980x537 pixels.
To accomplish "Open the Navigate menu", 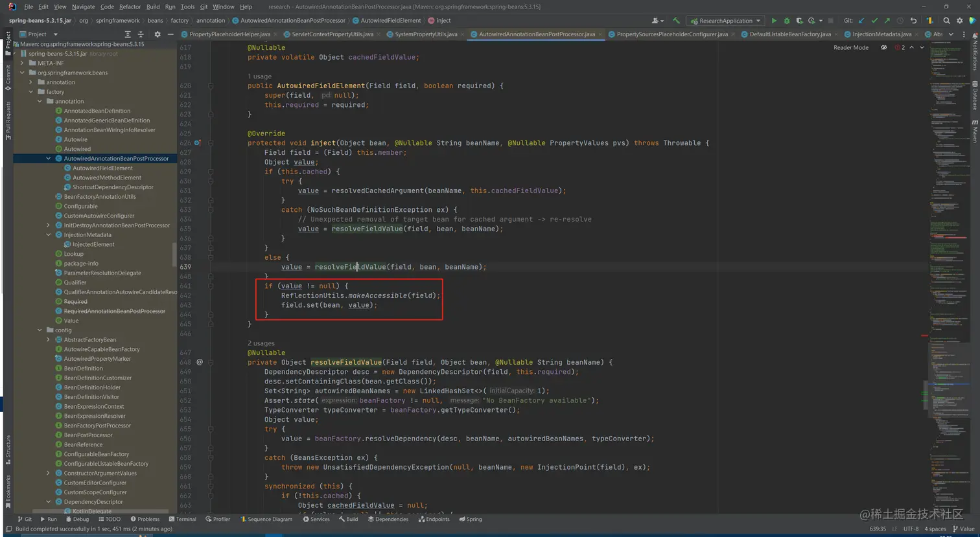I will point(83,6).
